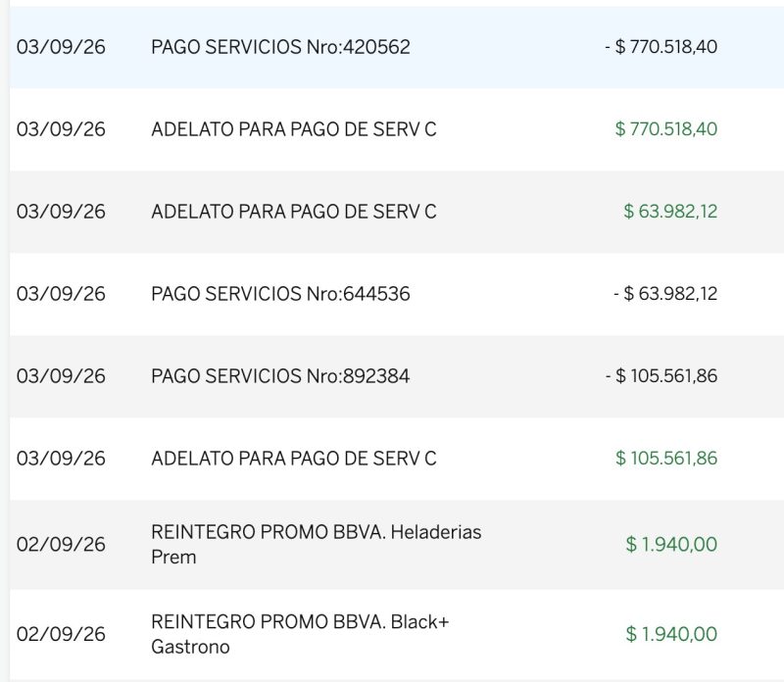The width and height of the screenshot is (784, 682).
Task: Open the ADELATO PARA PAGO row $ 63.982,12
Action: tap(397, 212)
